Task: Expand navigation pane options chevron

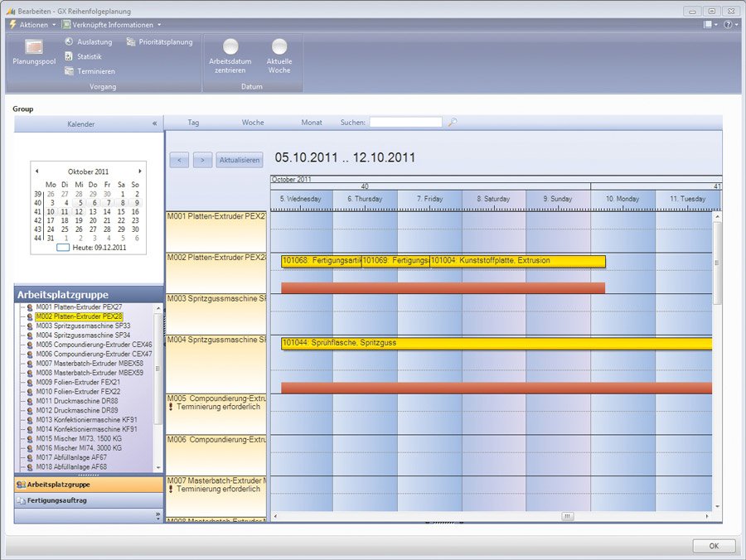Action: pyautogui.click(x=158, y=515)
